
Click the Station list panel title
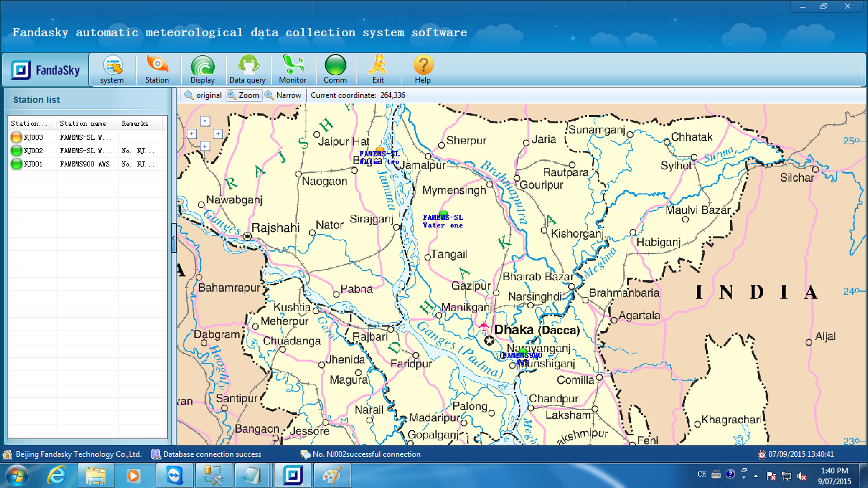pyautogui.click(x=37, y=100)
